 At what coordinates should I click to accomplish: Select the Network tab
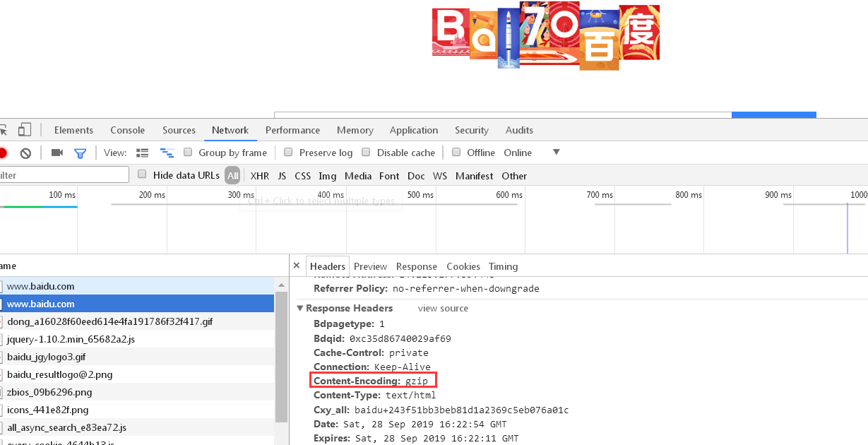(230, 130)
